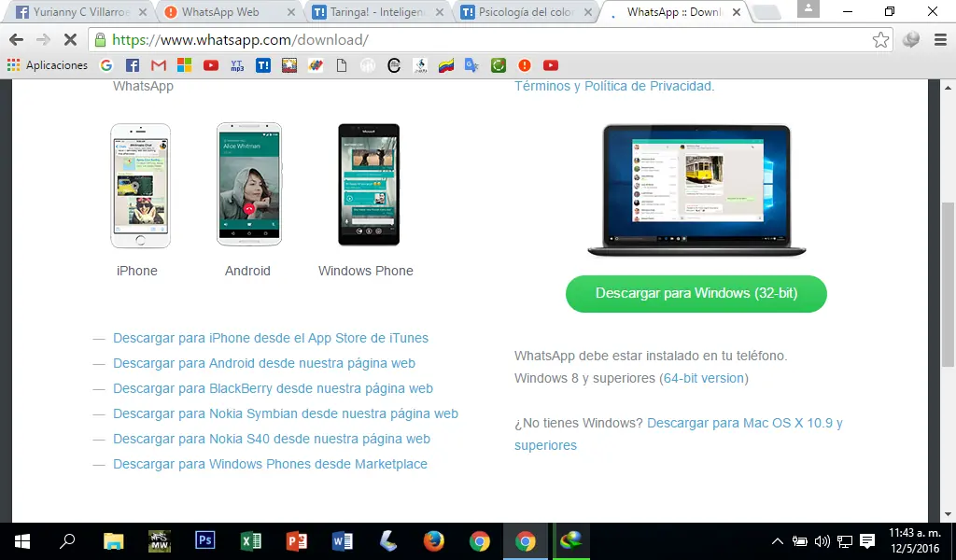Click the Android phone image
956x560 pixels.
click(249, 184)
